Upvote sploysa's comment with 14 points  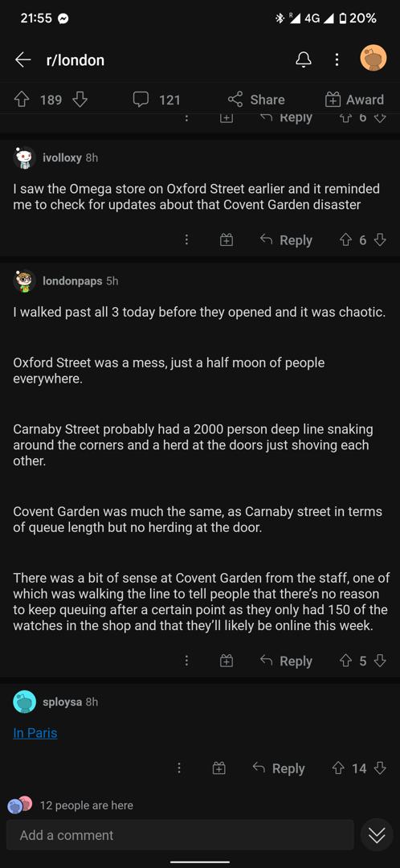(x=339, y=768)
